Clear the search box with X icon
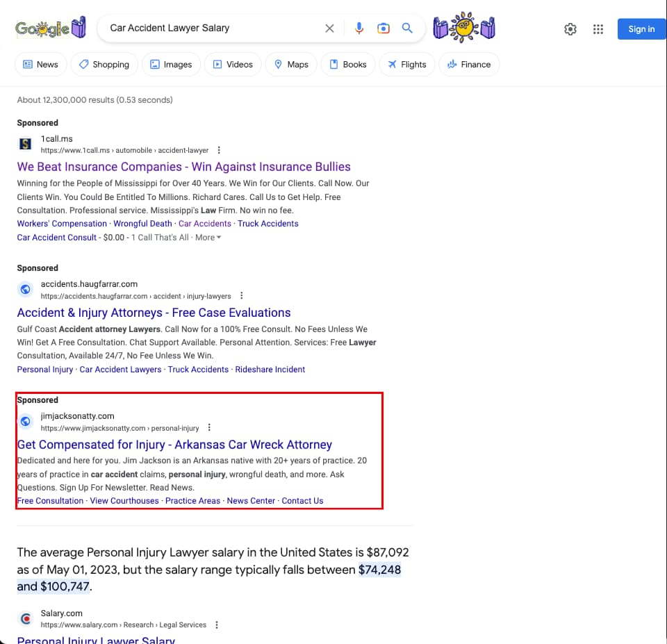This screenshot has width=667, height=644. [x=329, y=28]
